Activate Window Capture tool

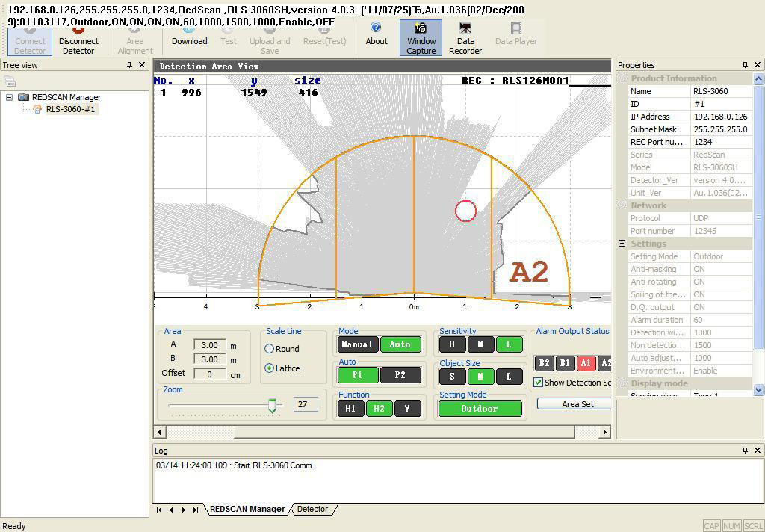coord(421,38)
